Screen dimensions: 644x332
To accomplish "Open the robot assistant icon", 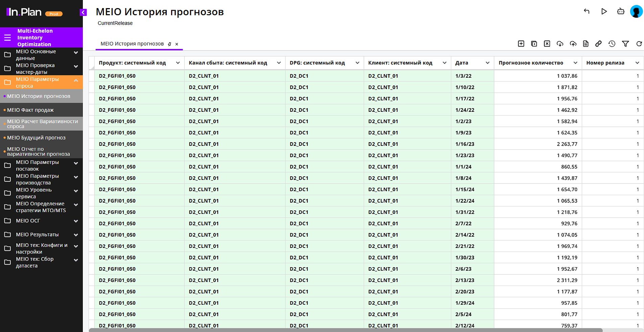I will tap(621, 11).
